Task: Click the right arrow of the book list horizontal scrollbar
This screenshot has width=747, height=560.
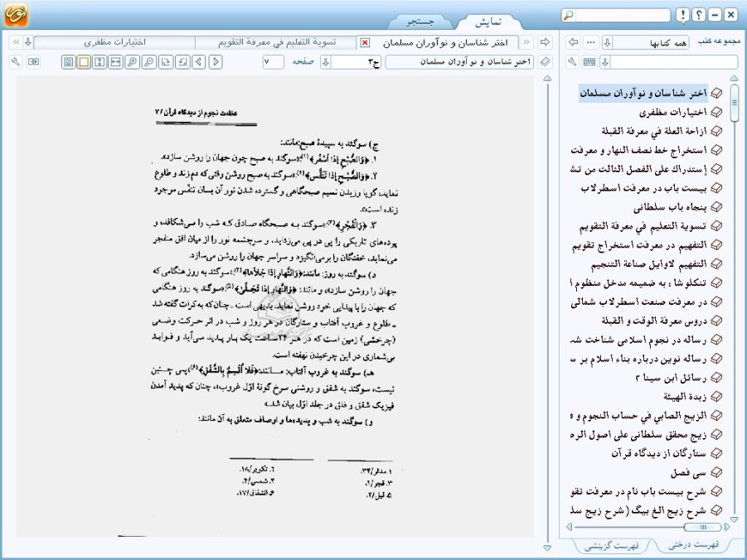Action: tap(727, 527)
